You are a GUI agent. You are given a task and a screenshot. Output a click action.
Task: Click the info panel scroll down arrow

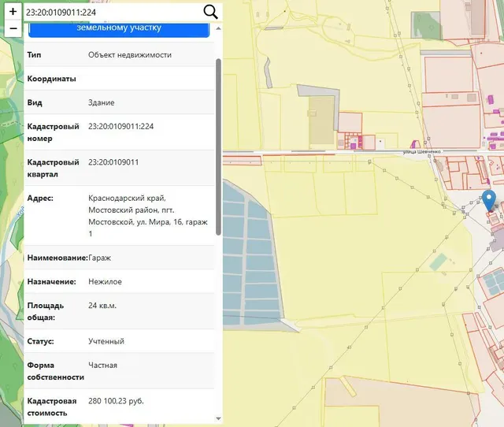(x=219, y=418)
